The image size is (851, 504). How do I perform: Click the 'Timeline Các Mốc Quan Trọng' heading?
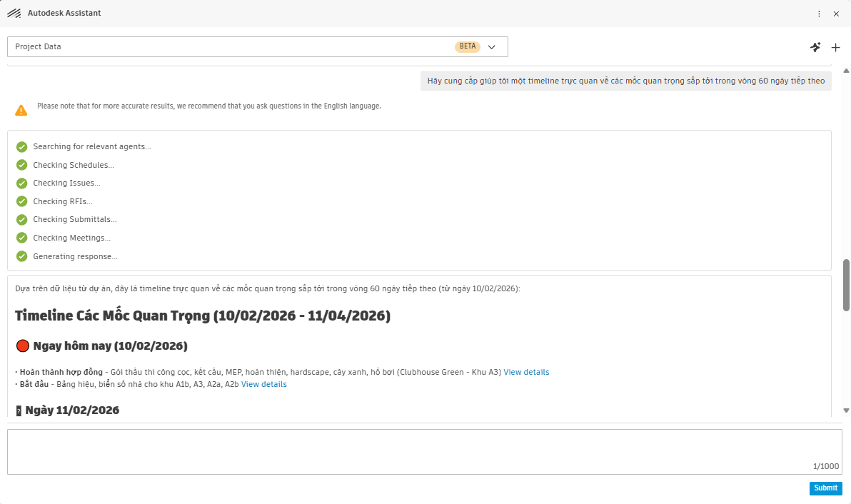point(203,316)
